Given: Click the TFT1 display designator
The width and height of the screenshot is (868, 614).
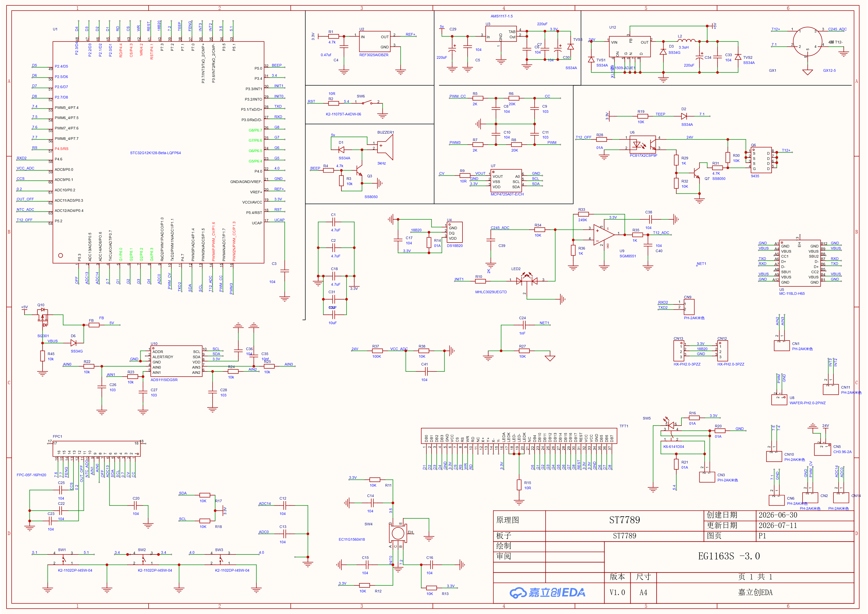Looking at the screenshot, I should click(x=624, y=426).
